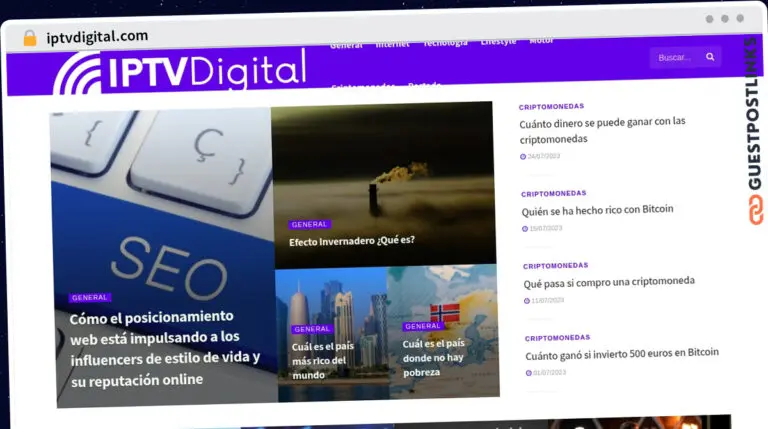Viewport: 768px width, 429px height.
Task: Click clock icon beside date 01/07/2023
Action: coord(529,373)
